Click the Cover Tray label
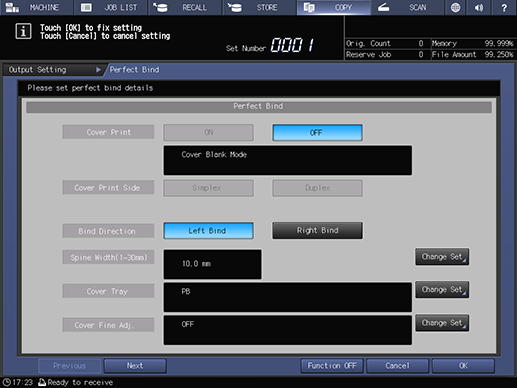 [x=108, y=291]
